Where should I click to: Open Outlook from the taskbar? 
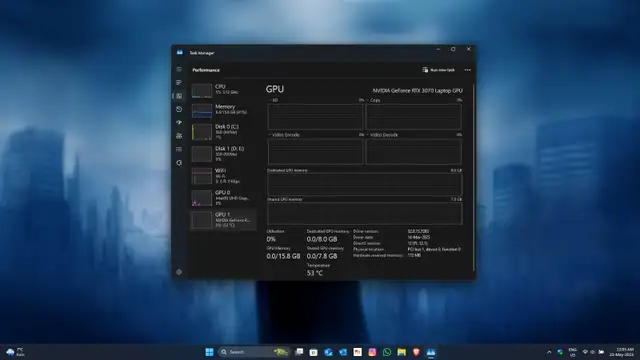tap(328, 352)
